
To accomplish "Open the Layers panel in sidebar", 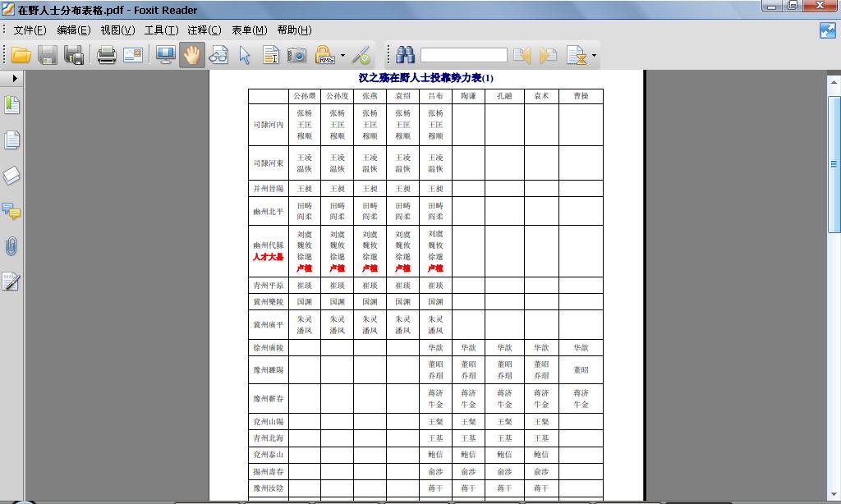I will coord(11,176).
